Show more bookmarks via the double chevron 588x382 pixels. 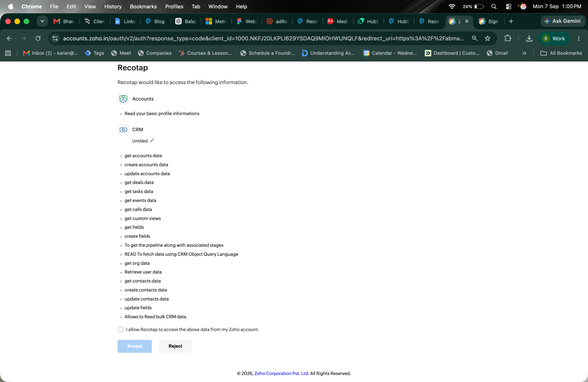(x=524, y=53)
